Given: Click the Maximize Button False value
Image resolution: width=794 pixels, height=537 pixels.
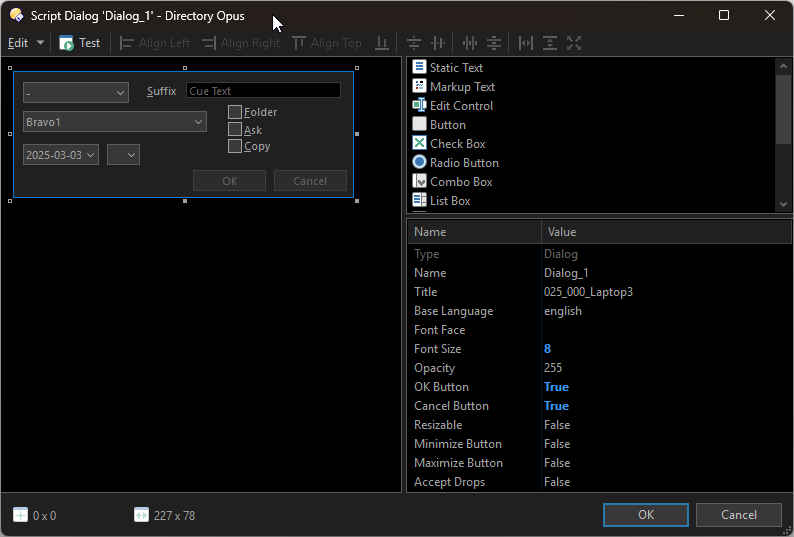Looking at the screenshot, I should click(557, 463).
